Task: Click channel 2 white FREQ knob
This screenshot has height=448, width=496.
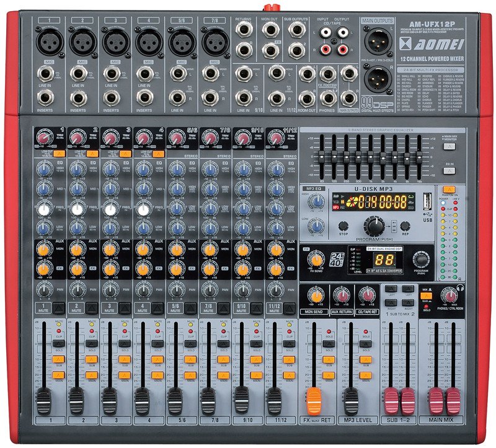Action: (77, 209)
